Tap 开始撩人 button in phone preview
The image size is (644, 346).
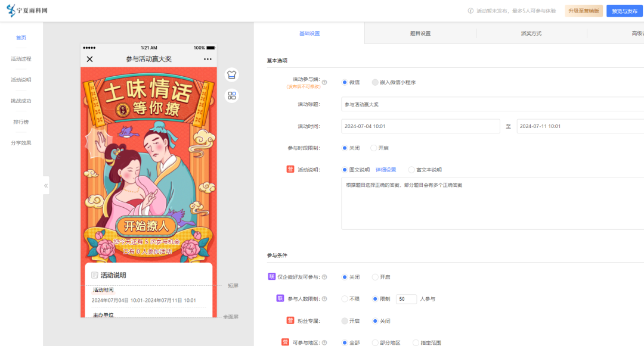coord(146,226)
